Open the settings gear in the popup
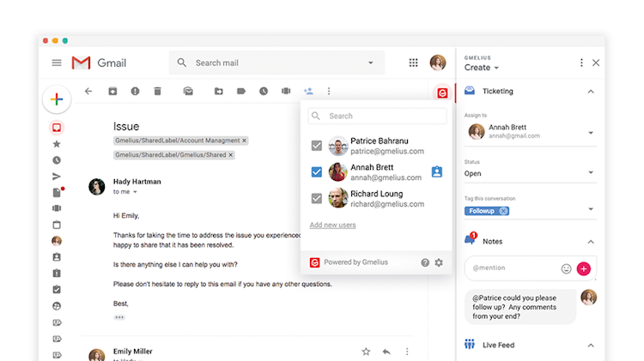The width and height of the screenshot is (644, 361). (439, 262)
